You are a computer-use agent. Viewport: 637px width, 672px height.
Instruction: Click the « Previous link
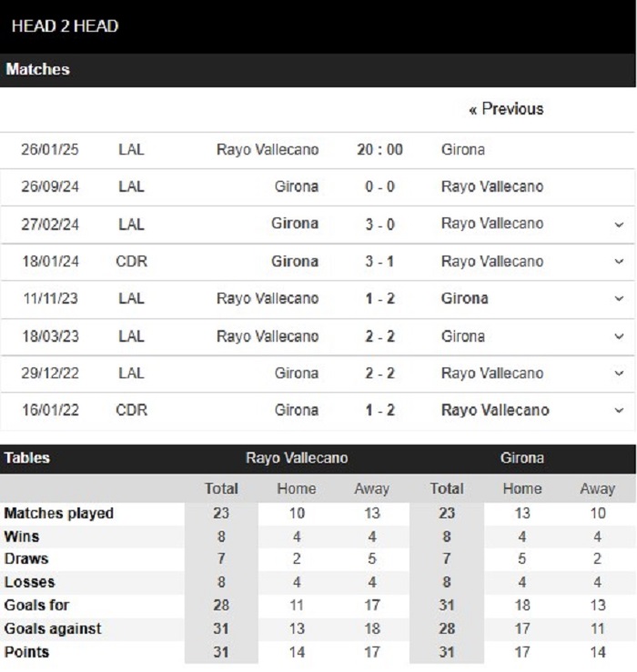click(x=506, y=109)
